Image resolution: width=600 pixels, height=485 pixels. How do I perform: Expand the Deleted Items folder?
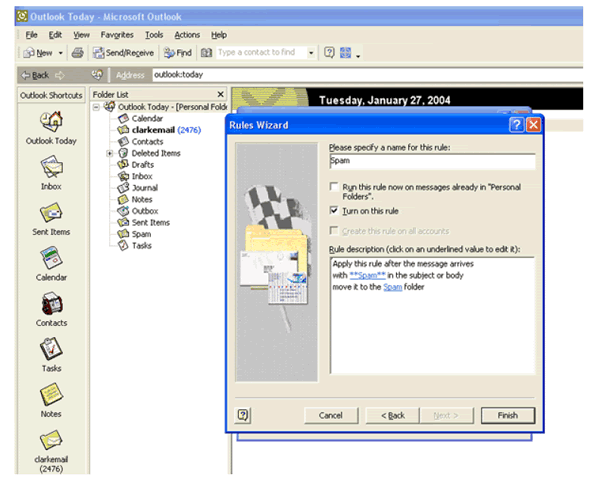click(x=109, y=154)
